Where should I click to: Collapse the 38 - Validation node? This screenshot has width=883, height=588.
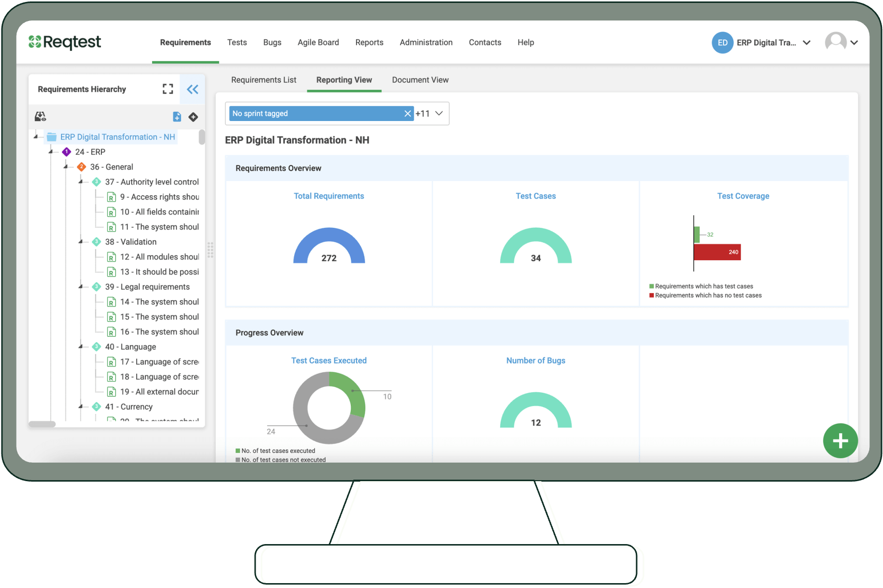coord(81,242)
